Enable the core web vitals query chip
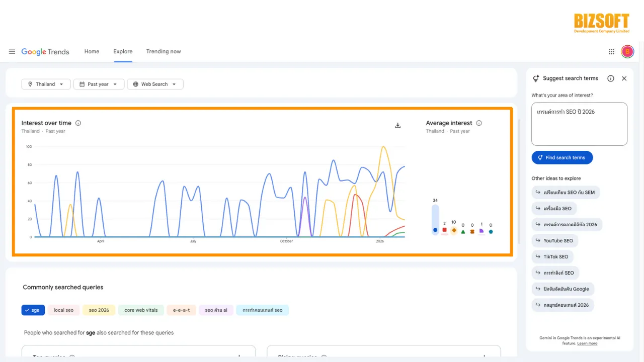644x362 pixels. [141, 310]
